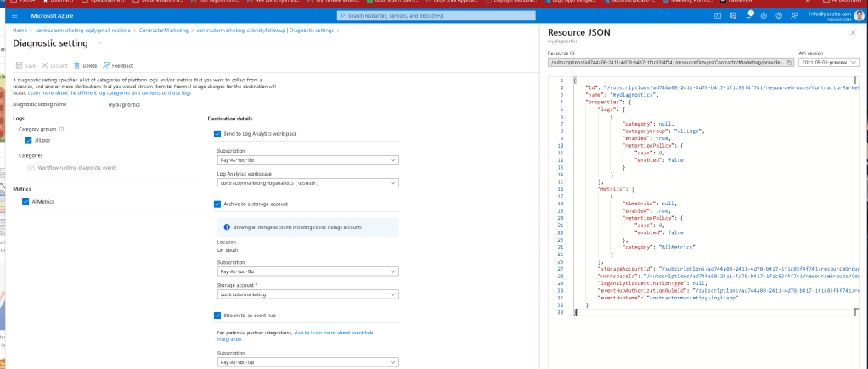Uncheck the allLogs category group
Screen dimensions: 868x369
point(28,141)
